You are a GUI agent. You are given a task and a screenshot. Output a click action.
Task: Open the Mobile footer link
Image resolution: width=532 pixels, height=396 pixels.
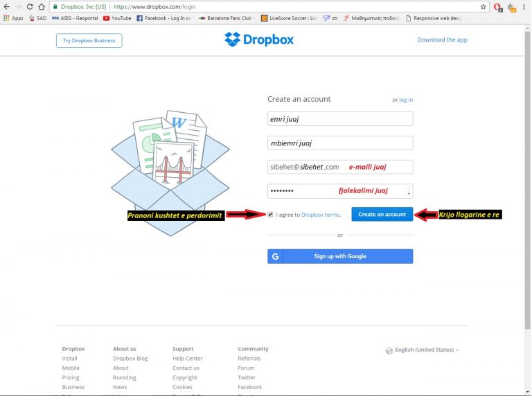[71, 368]
